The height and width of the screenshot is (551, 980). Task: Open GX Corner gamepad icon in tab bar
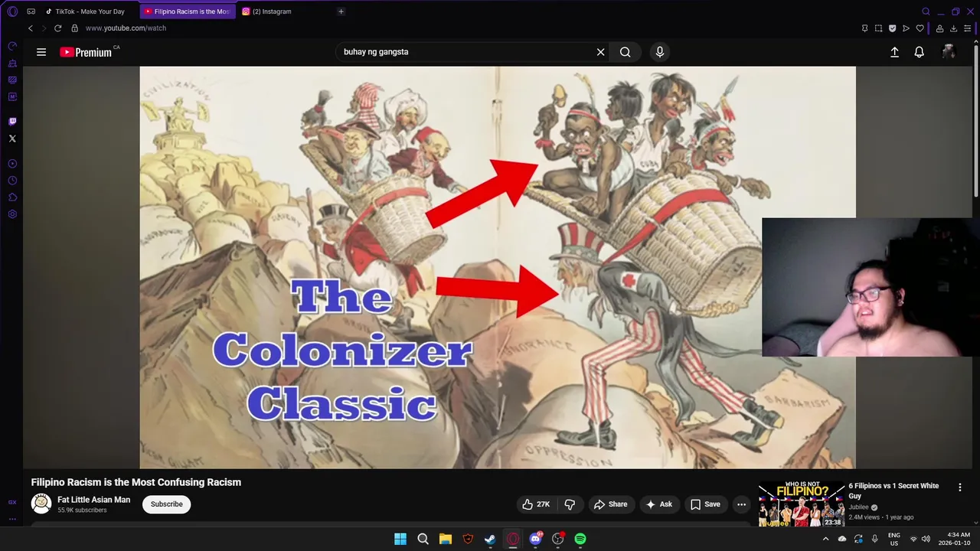point(31,11)
